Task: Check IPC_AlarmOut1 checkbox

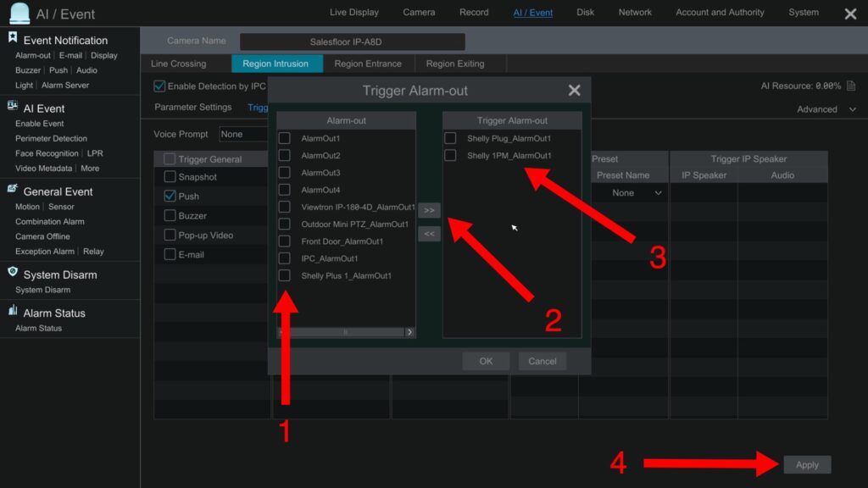Action: (285, 258)
